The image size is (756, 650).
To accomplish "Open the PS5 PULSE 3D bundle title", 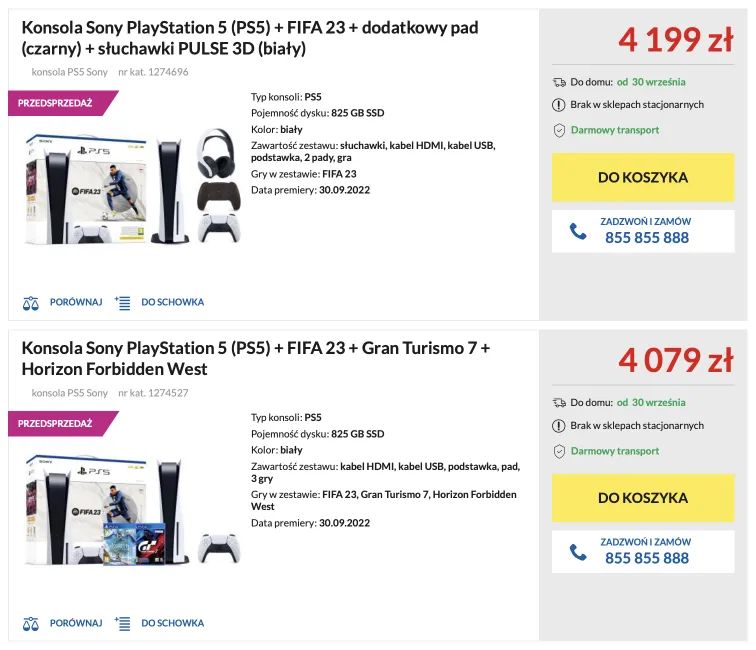I will point(250,38).
